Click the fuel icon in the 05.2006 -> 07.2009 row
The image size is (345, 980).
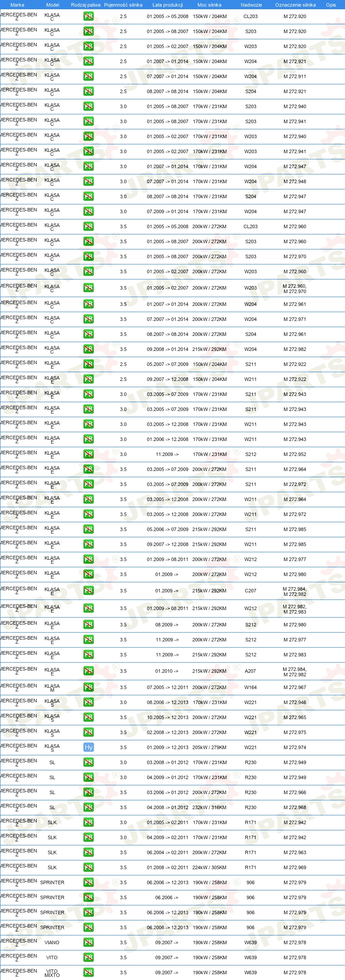tap(88, 529)
